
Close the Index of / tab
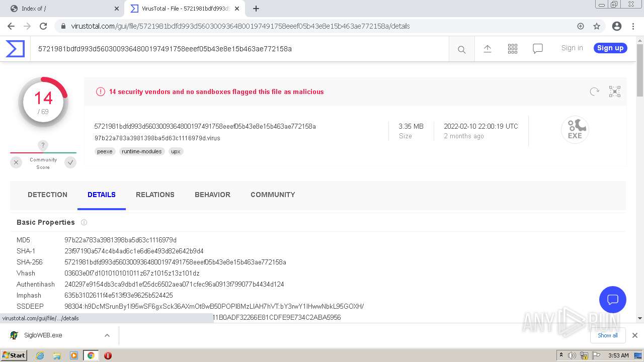click(x=117, y=9)
